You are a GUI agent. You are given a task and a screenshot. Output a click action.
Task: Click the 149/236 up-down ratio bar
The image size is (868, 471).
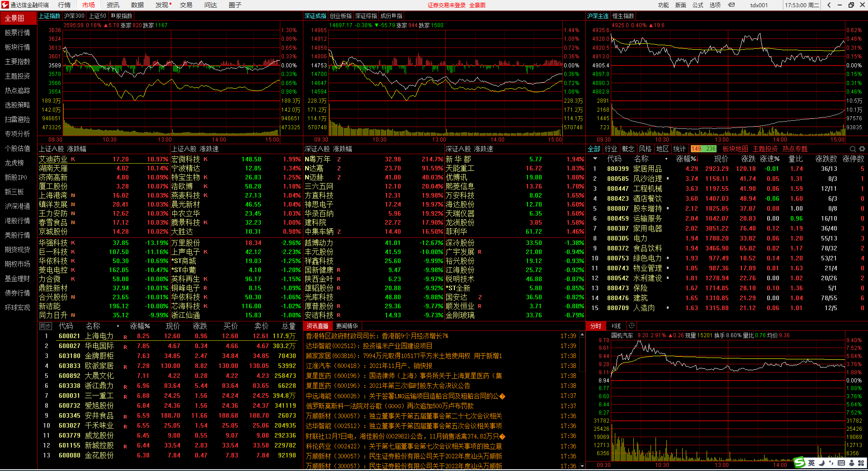pyautogui.click(x=703, y=149)
